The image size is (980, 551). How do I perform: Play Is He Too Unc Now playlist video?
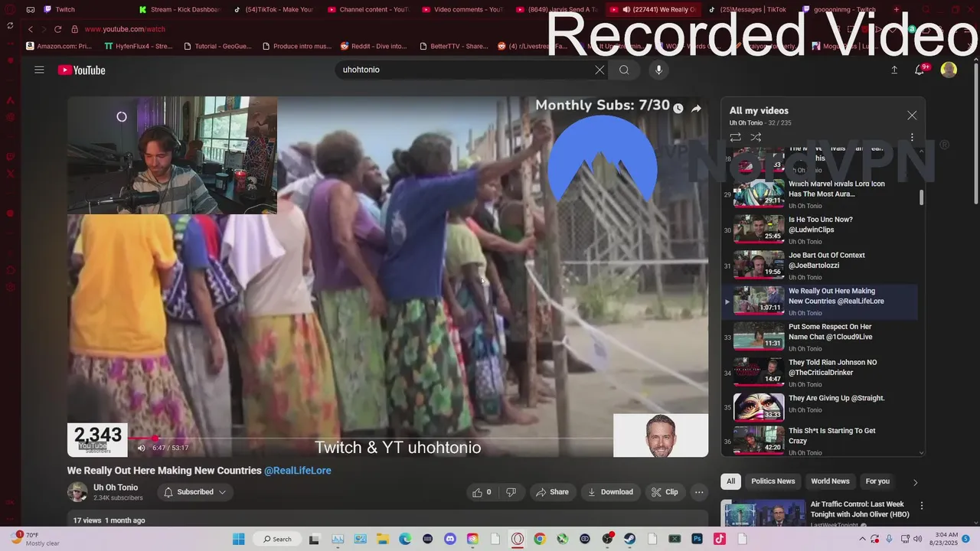[x=819, y=230]
